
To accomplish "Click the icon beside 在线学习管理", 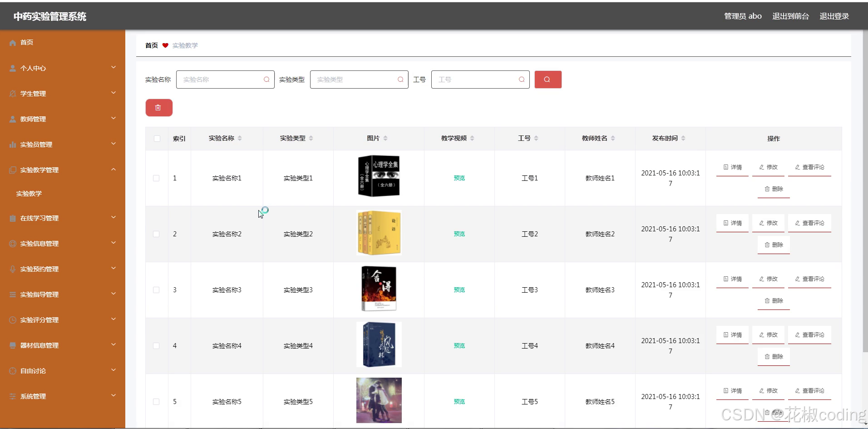I will [x=13, y=218].
